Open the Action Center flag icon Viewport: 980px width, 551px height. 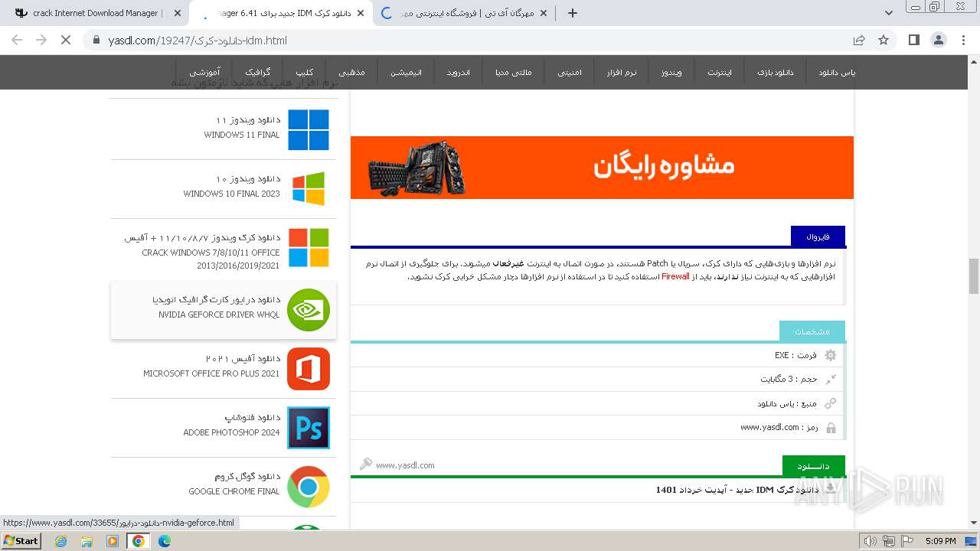(x=909, y=541)
